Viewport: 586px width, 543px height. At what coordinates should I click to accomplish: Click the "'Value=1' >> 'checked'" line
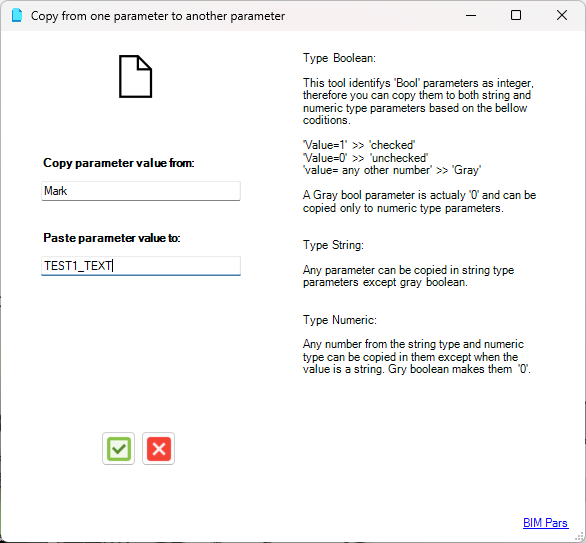(359, 145)
